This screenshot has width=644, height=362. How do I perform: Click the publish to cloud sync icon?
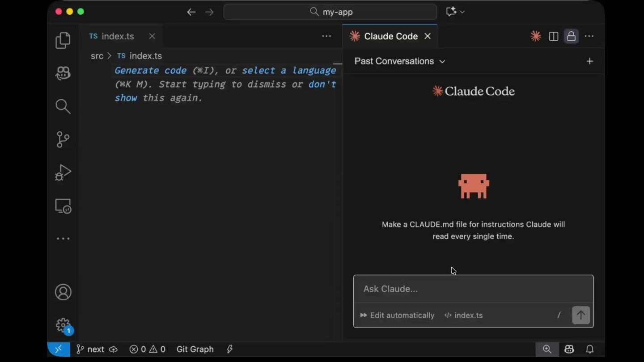point(114,349)
